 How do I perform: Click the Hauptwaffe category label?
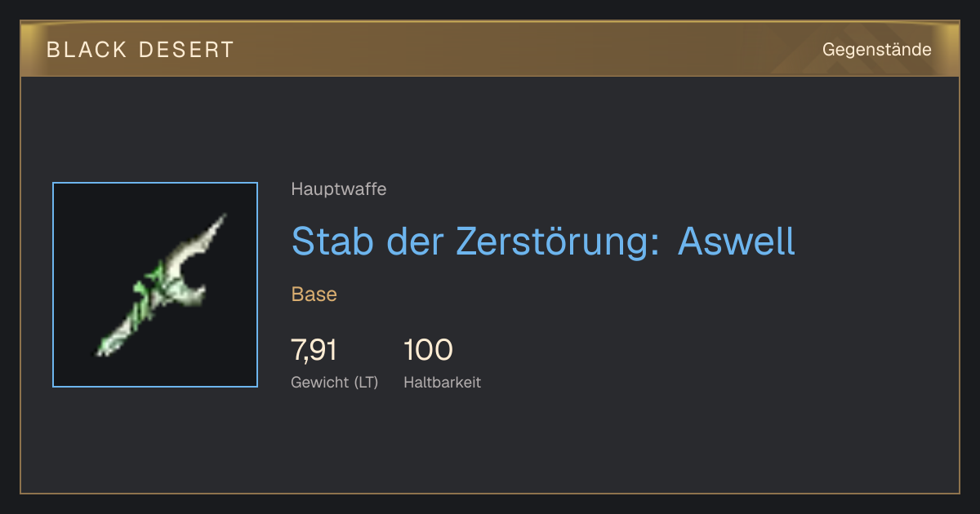pyautogui.click(x=339, y=189)
